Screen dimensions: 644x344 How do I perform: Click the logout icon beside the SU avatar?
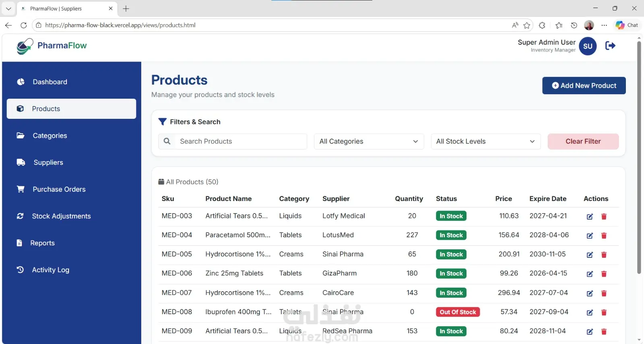[610, 46]
